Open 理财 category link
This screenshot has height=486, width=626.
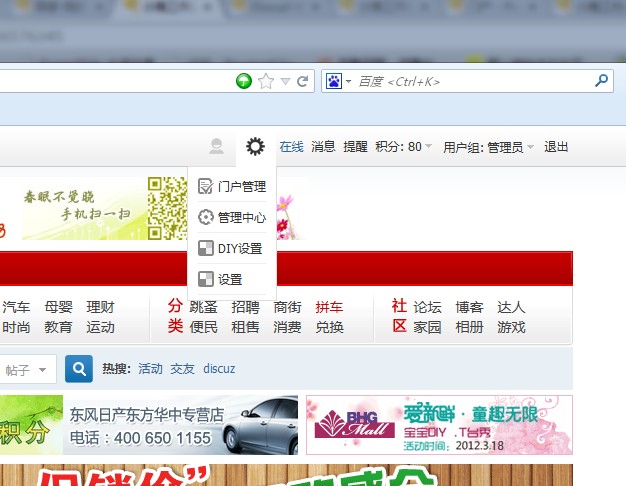pyautogui.click(x=101, y=307)
